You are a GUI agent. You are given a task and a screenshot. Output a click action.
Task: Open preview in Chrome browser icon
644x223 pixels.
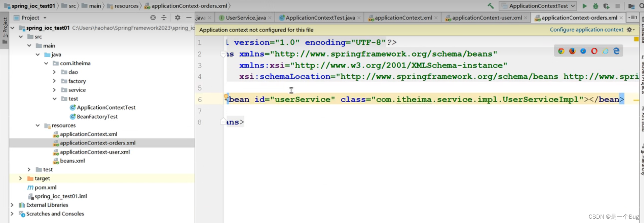561,51
